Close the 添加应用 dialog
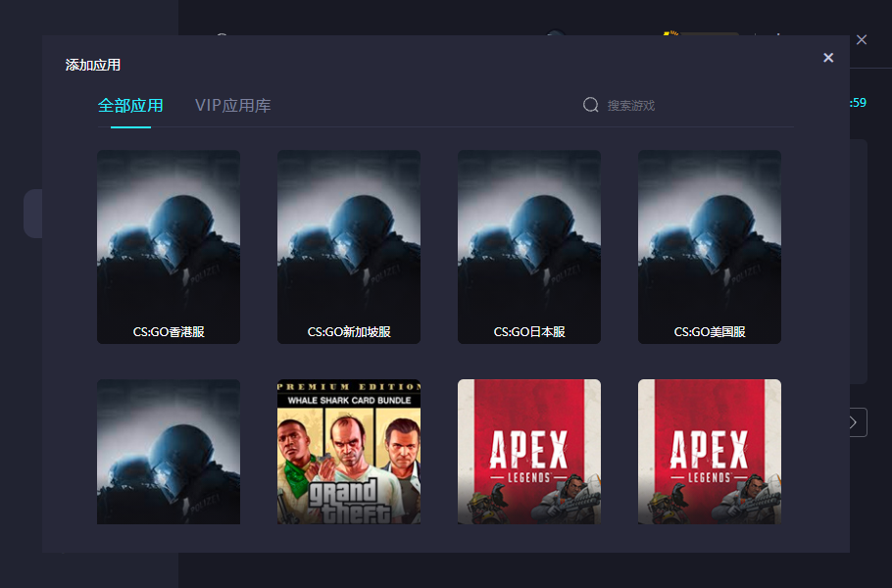This screenshot has height=588, width=892. tap(828, 58)
